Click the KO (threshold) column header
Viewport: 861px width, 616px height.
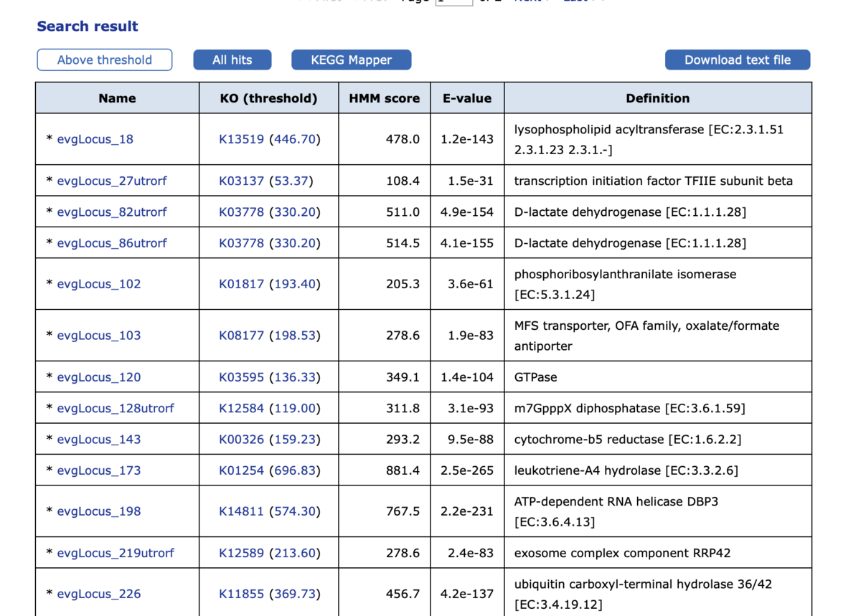tap(268, 98)
